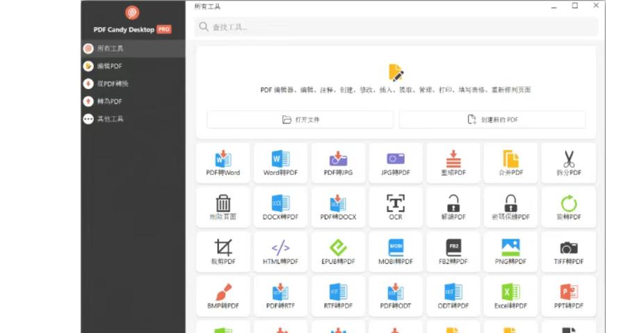Launch the PDF to RTF converter
The image size is (644, 333).
tap(280, 296)
